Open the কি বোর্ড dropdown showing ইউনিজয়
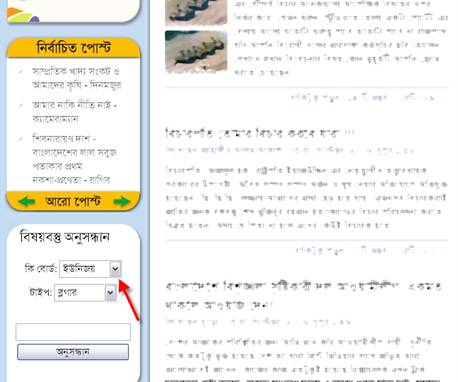 point(90,269)
